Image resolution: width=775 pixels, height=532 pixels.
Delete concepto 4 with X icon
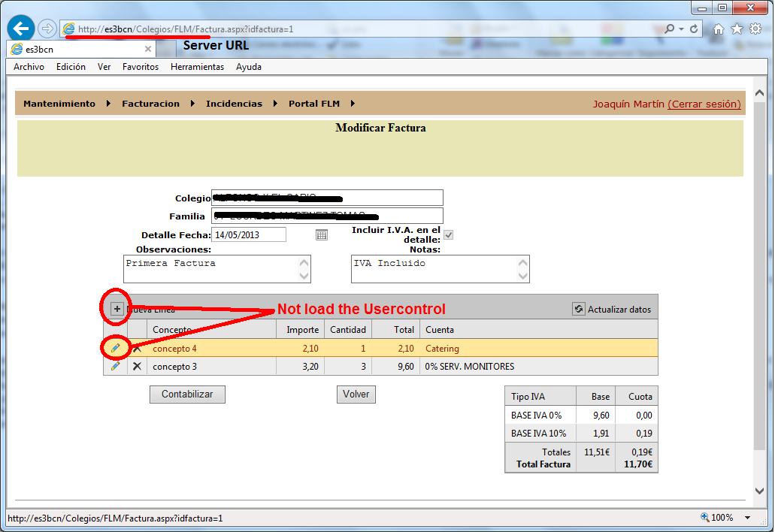(137, 348)
